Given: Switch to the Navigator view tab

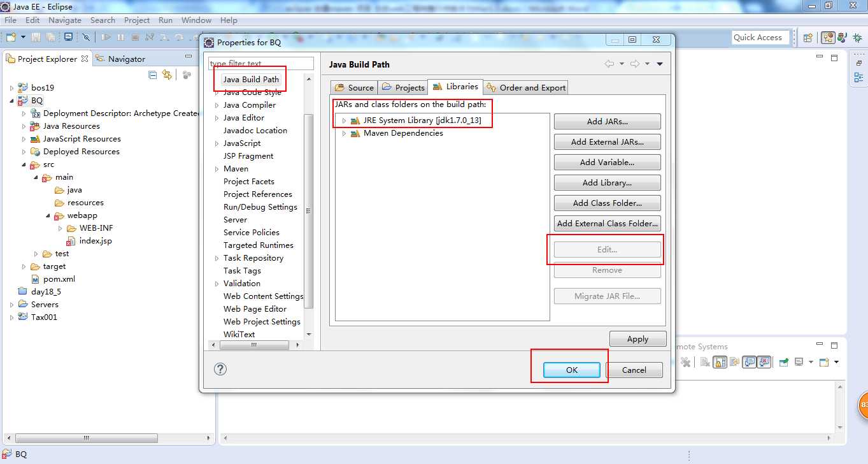Looking at the screenshot, I should click(x=120, y=59).
